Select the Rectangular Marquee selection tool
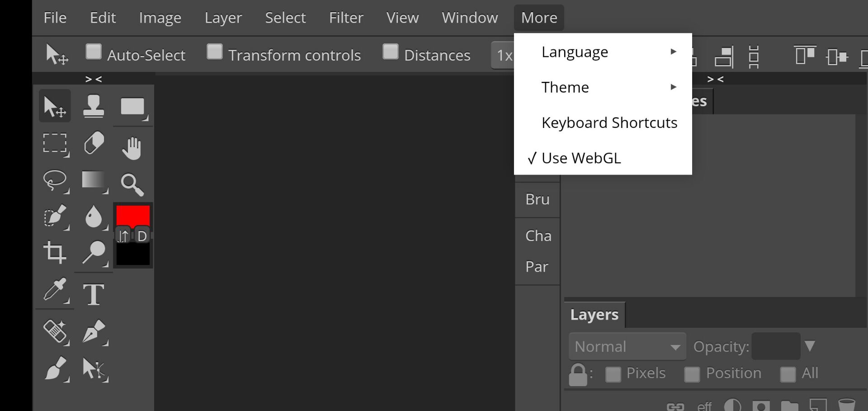This screenshot has height=411, width=868. [55, 143]
